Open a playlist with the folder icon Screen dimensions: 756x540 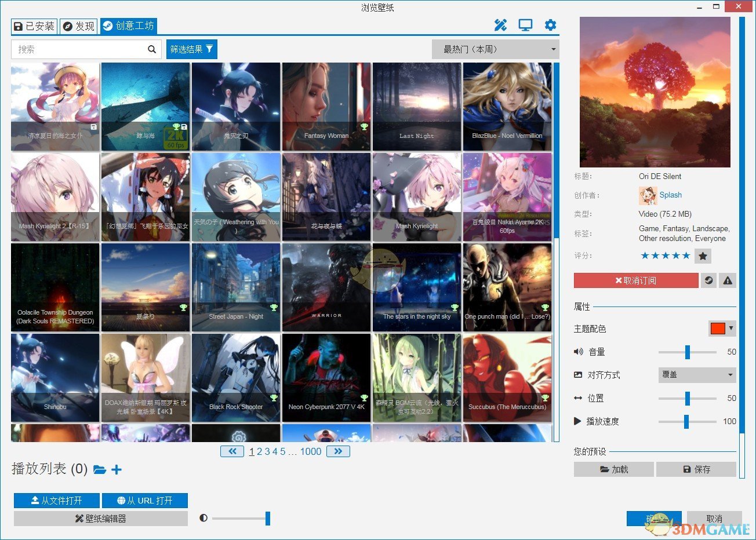(100, 469)
